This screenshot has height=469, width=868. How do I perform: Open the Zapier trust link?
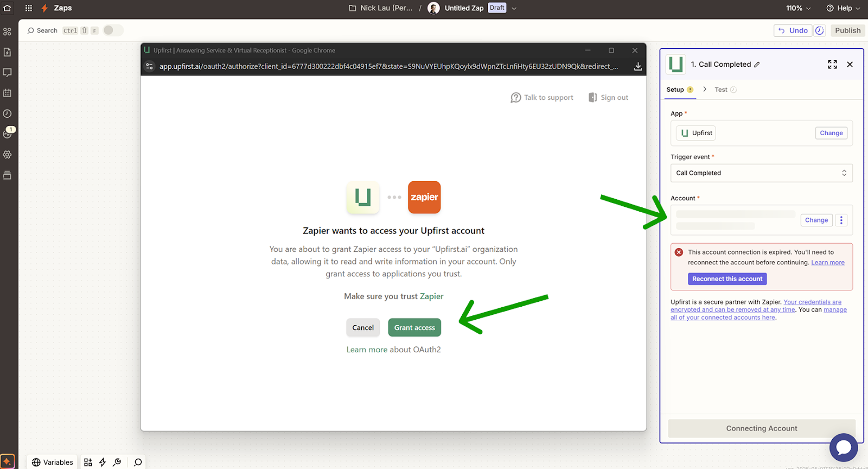[432, 296]
